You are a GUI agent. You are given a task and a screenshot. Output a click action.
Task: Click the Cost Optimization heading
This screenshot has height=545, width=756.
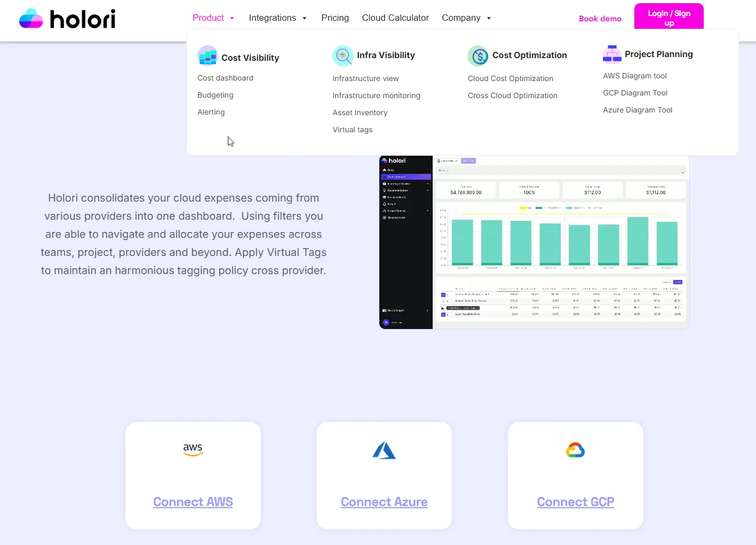point(530,55)
